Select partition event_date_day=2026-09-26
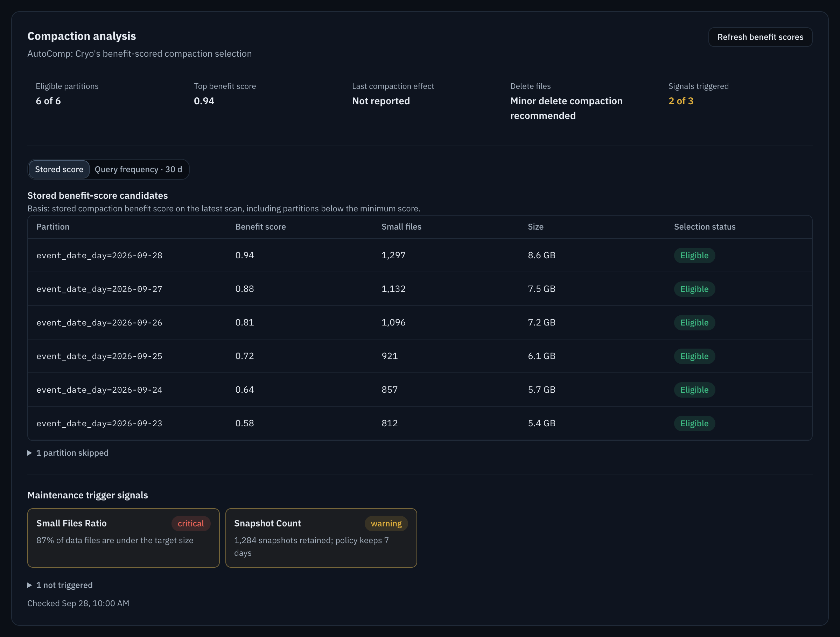 420,322
